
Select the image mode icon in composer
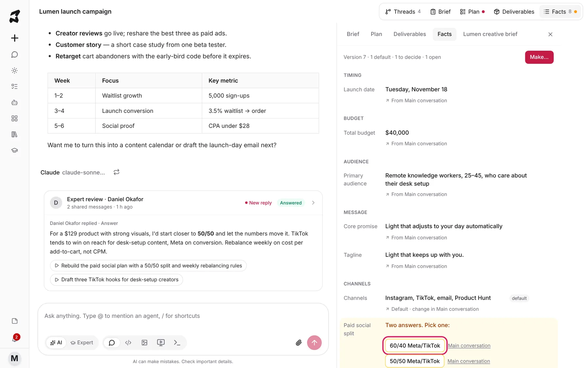click(x=144, y=342)
